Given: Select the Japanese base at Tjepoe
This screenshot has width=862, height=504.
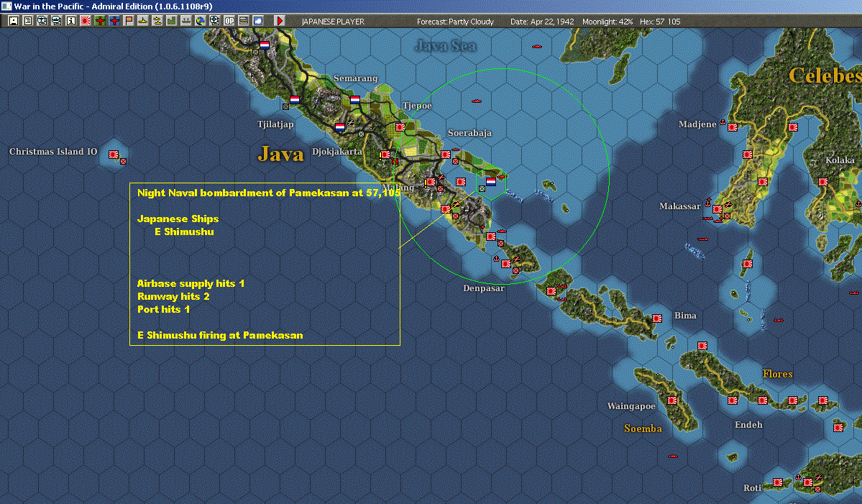Looking at the screenshot, I should point(400,127).
